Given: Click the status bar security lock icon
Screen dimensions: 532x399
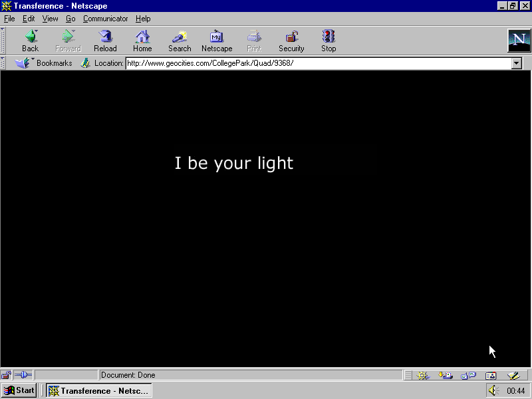Looking at the screenshot, I should click(6, 375).
